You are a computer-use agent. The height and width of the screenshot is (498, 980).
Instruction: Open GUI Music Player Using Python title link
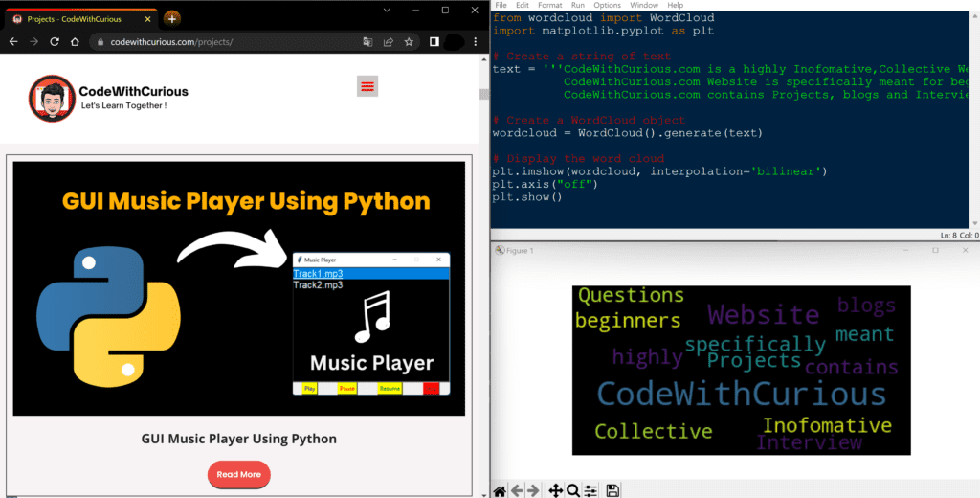point(239,439)
